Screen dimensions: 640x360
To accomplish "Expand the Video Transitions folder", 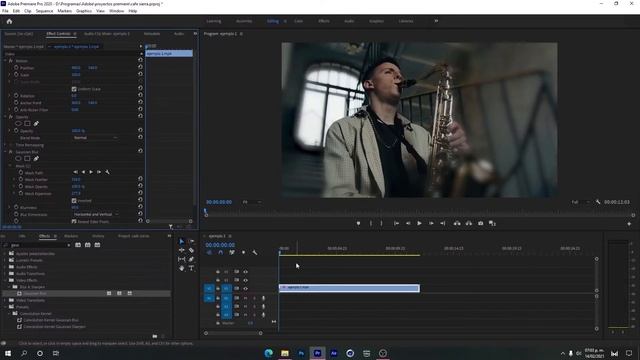I will [x=5, y=300].
